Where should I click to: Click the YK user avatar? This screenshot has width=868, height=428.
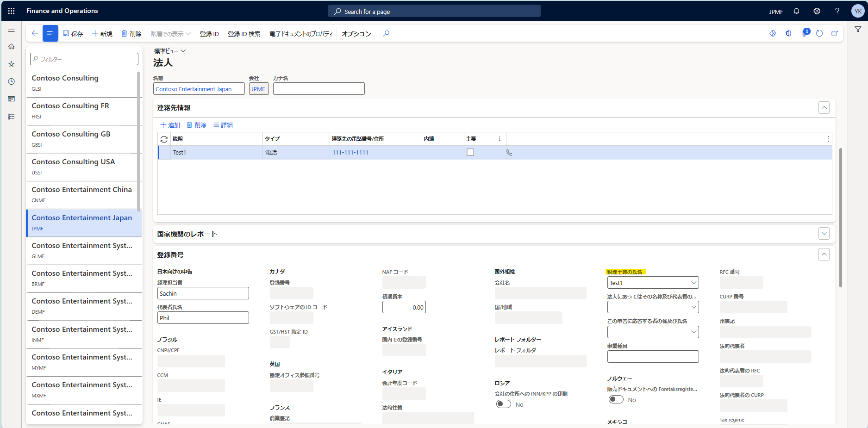[x=858, y=11]
